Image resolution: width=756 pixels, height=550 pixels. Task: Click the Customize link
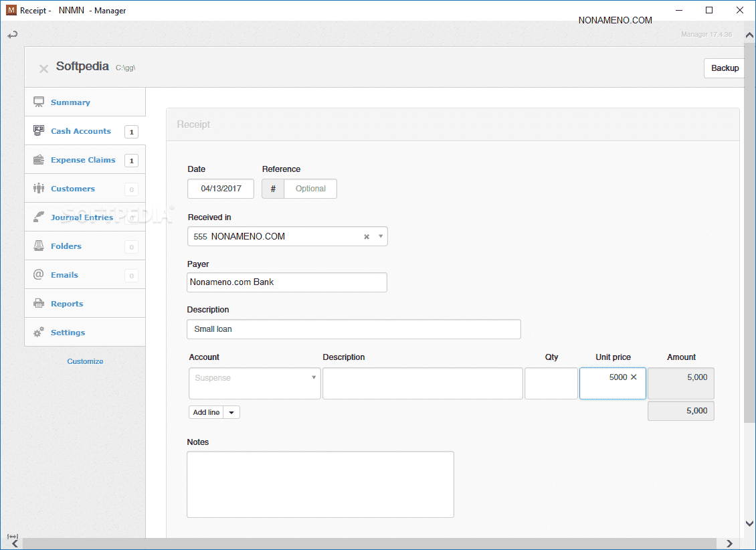pos(85,361)
